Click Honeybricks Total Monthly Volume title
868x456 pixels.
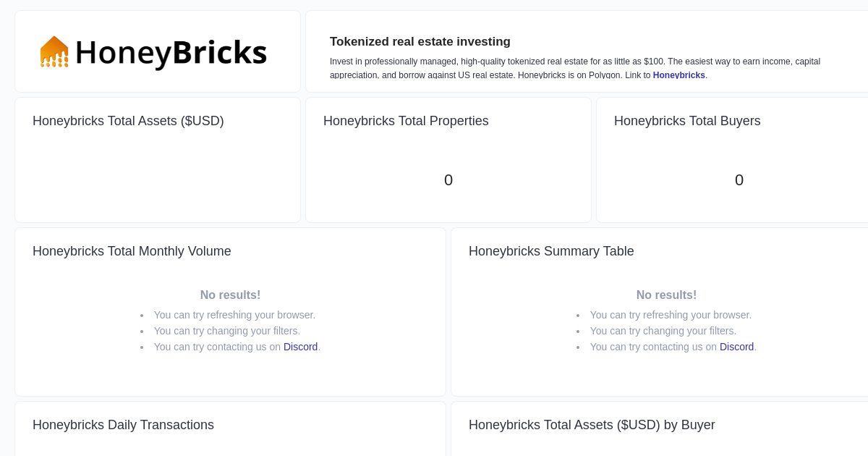(x=132, y=251)
